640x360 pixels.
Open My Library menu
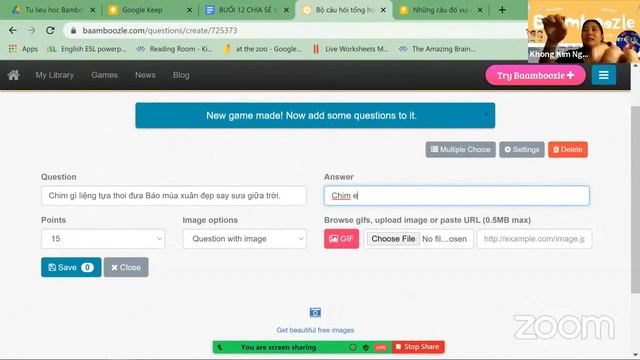pos(55,75)
